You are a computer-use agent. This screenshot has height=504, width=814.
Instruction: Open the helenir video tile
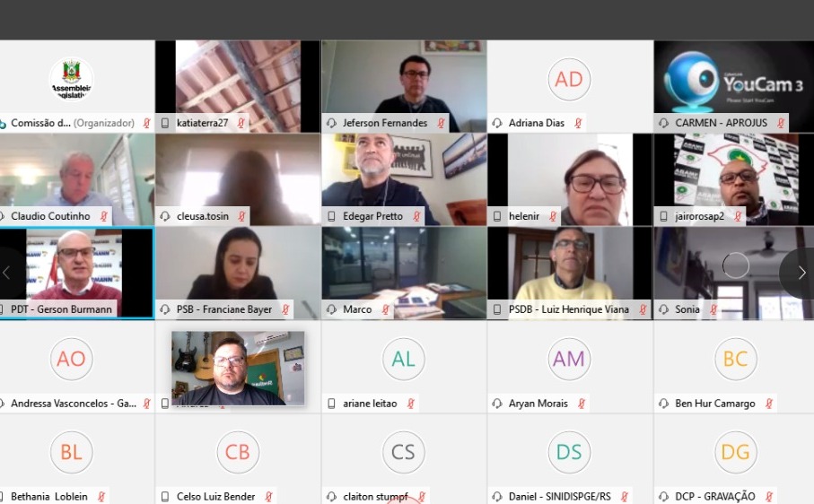(570, 179)
